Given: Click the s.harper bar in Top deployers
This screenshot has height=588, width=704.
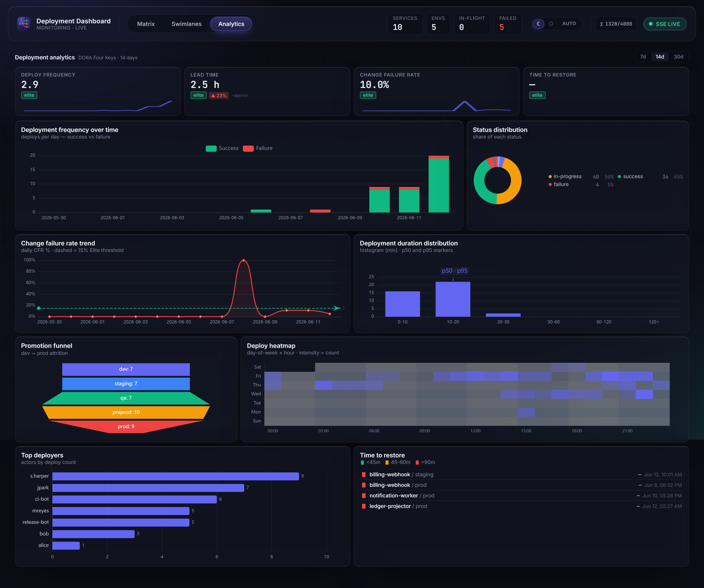Looking at the screenshot, I should (x=175, y=476).
